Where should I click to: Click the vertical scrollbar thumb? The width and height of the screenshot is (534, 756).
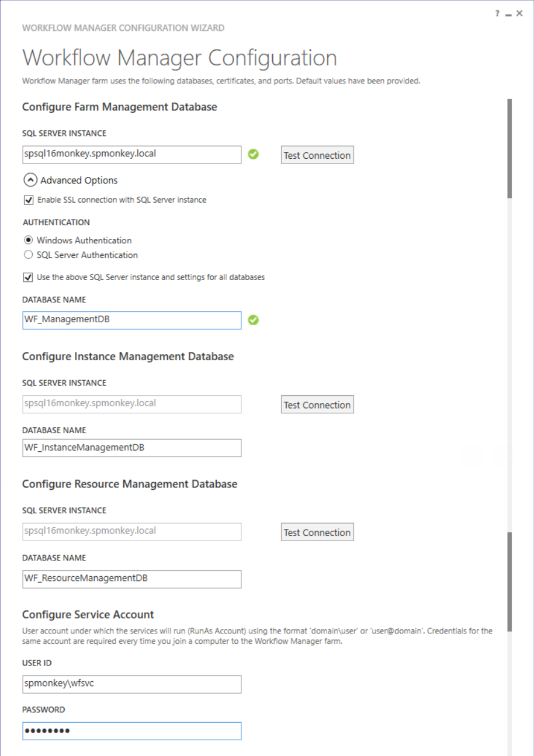coord(509,149)
